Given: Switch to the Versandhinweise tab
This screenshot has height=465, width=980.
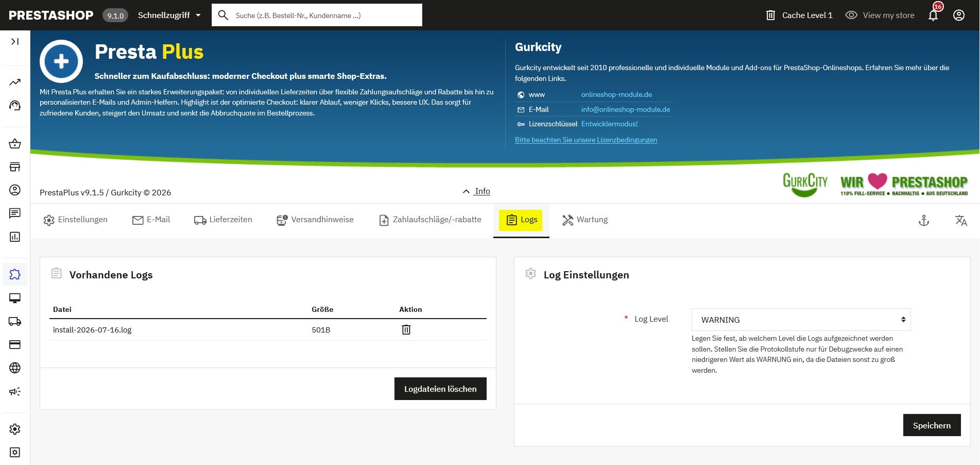Looking at the screenshot, I should pyautogui.click(x=315, y=220).
